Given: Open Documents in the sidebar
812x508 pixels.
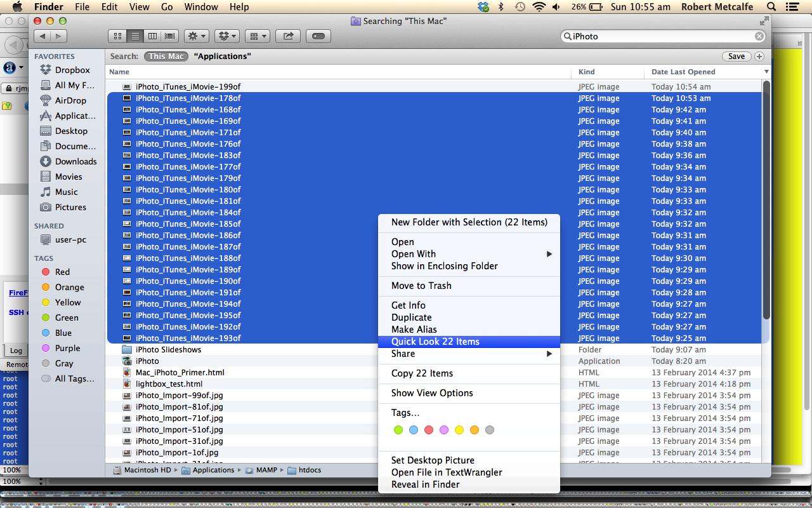Looking at the screenshot, I should (67, 146).
